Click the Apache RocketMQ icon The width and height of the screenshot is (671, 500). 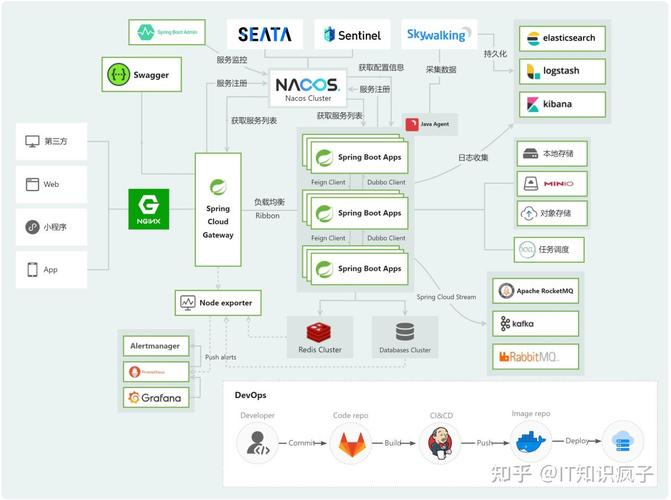coord(506,291)
